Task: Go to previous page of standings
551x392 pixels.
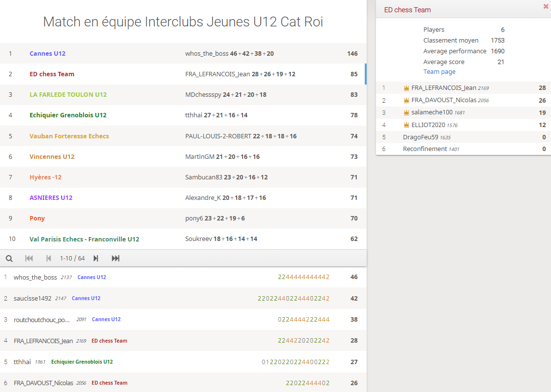Action: [48, 258]
